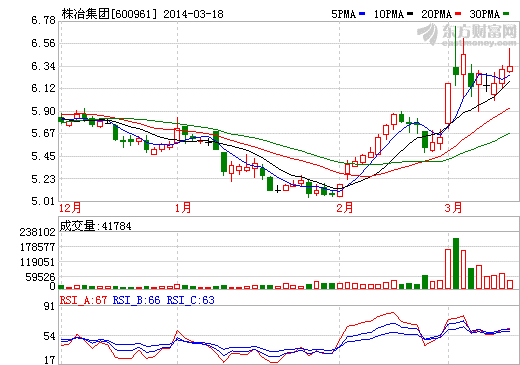Click the RSI_A:67 indicator label
Viewport: 520px width, 365px height.
83,300
